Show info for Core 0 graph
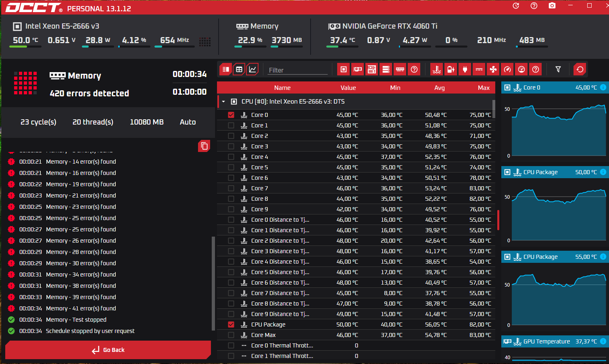609x364 pixels. click(x=603, y=87)
